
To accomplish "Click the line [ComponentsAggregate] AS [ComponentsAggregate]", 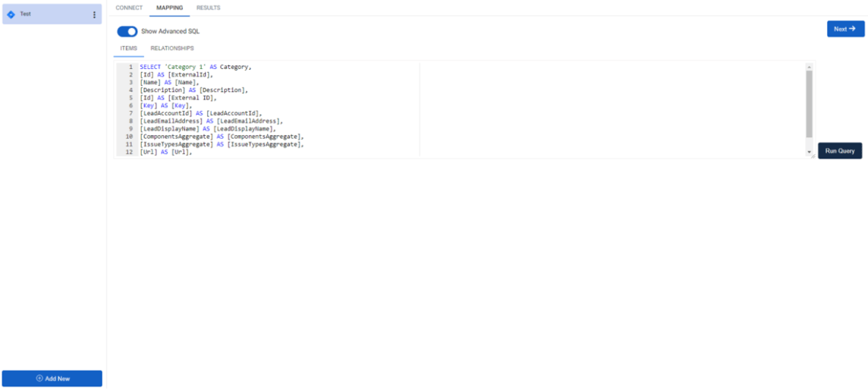I will pyautogui.click(x=222, y=136).
